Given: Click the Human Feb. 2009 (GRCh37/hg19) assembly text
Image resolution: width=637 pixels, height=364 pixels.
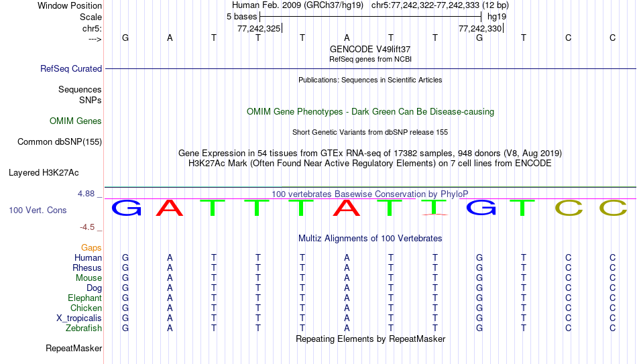Looking at the screenshot, I should [x=297, y=5].
